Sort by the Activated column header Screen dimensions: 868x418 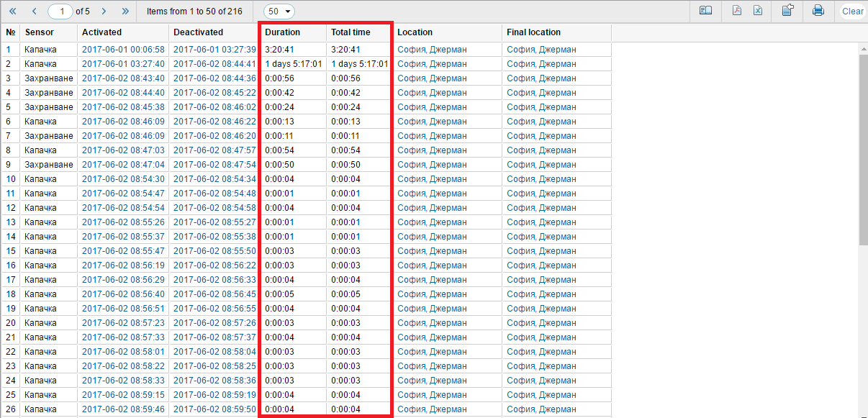[x=101, y=32]
